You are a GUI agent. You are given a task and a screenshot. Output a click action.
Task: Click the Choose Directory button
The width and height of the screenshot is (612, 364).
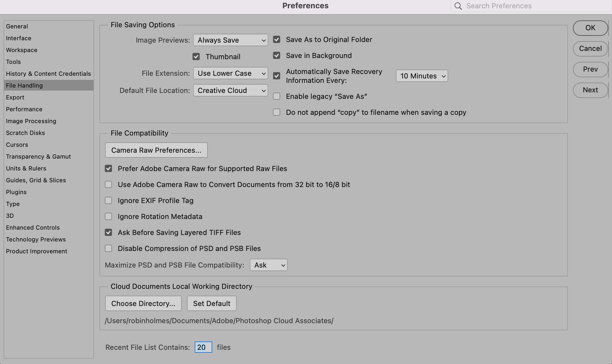pyautogui.click(x=143, y=304)
